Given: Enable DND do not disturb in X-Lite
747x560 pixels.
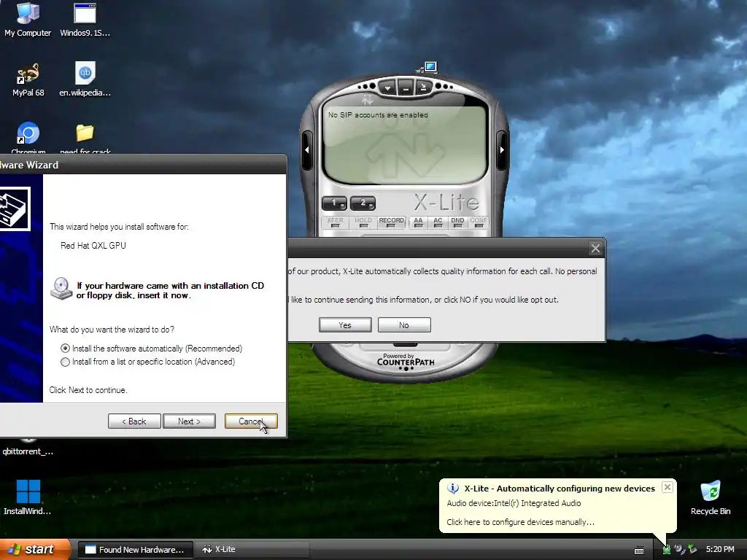Looking at the screenshot, I should [457, 222].
